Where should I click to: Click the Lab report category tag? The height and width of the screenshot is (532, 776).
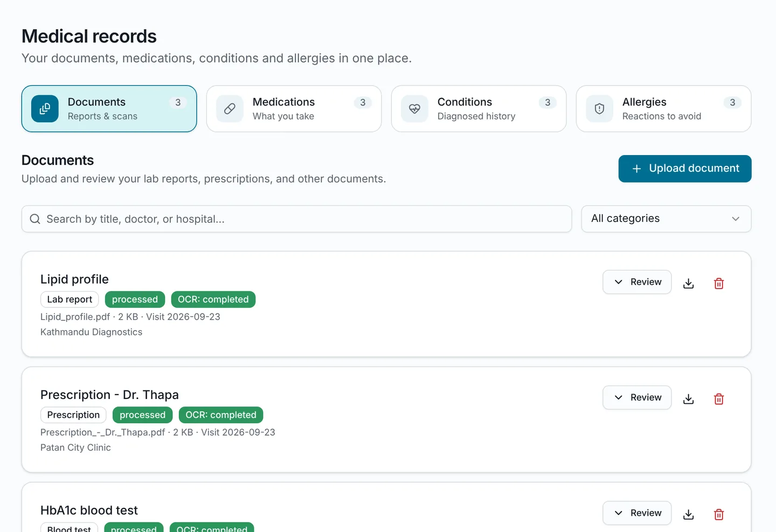click(x=70, y=299)
